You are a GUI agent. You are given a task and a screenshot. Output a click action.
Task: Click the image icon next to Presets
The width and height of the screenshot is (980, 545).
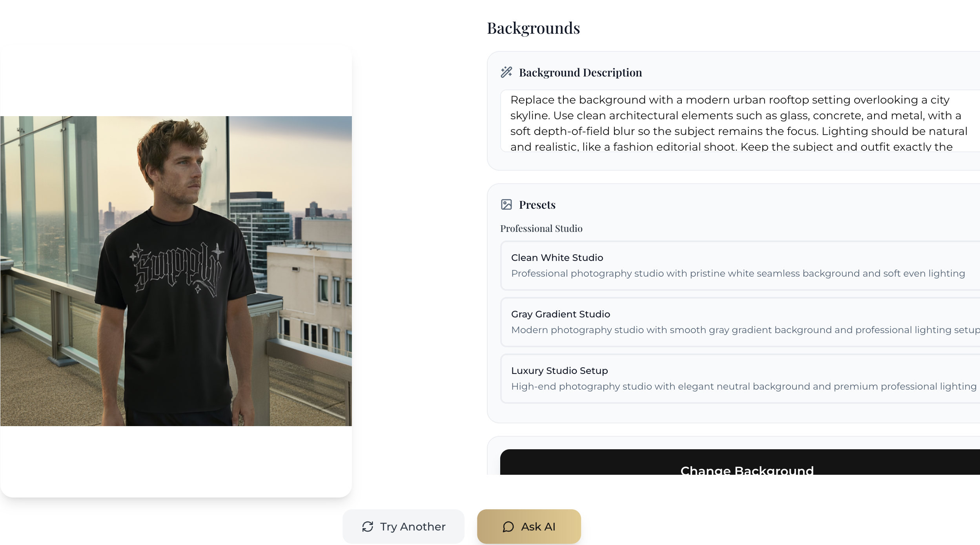click(x=506, y=204)
